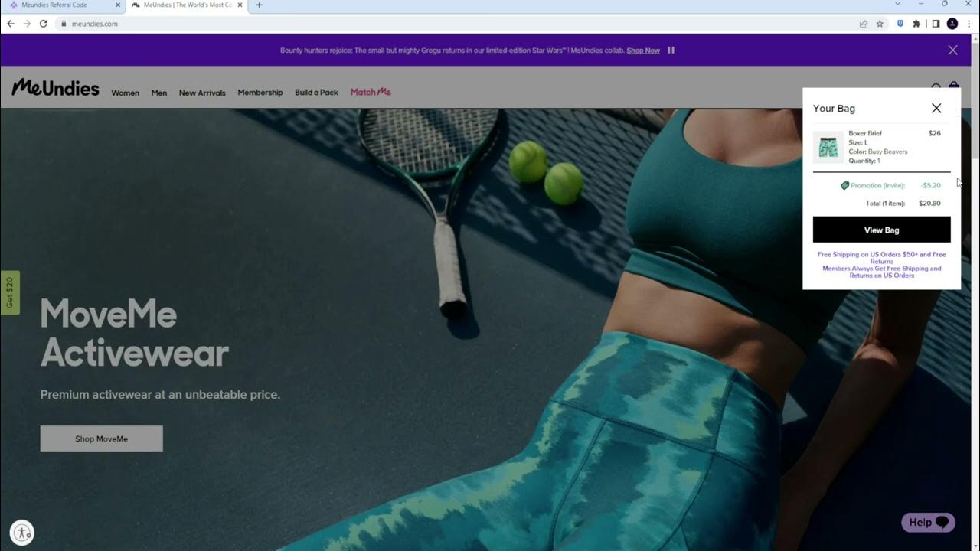Click the Promotion (Invite) tag icon
Viewport: 980px width, 551px height.
(x=844, y=185)
